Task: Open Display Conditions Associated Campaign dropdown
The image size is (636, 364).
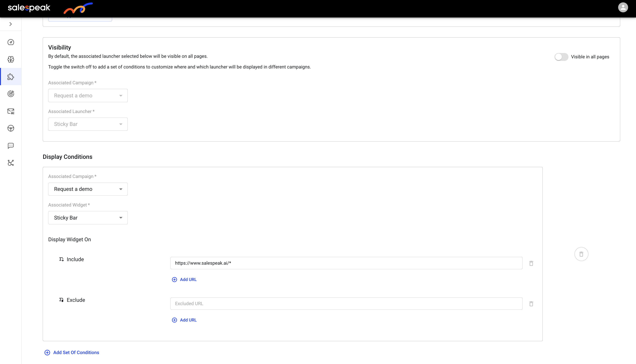Action: (88, 189)
